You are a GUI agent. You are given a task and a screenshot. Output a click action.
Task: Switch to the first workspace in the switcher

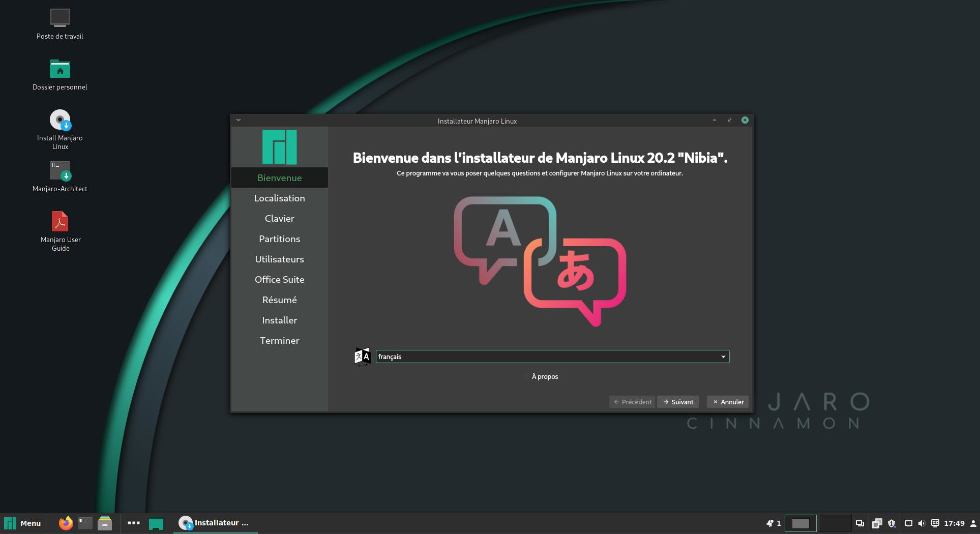(x=800, y=523)
